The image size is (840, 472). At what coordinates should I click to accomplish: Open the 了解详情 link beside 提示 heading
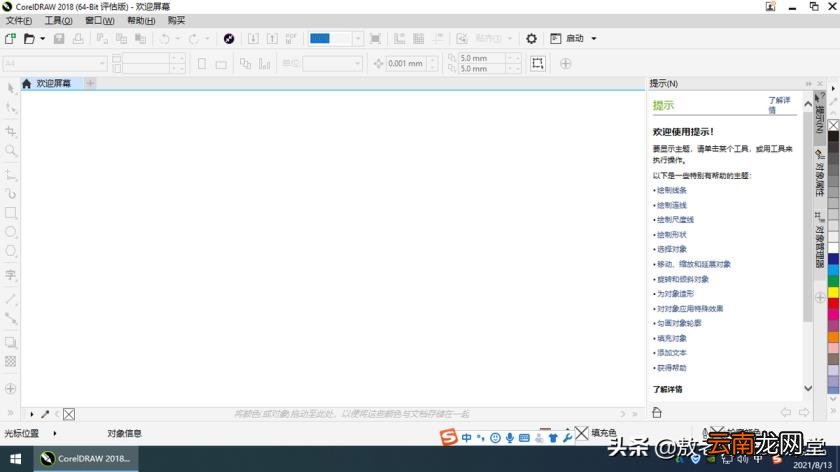tap(779, 105)
